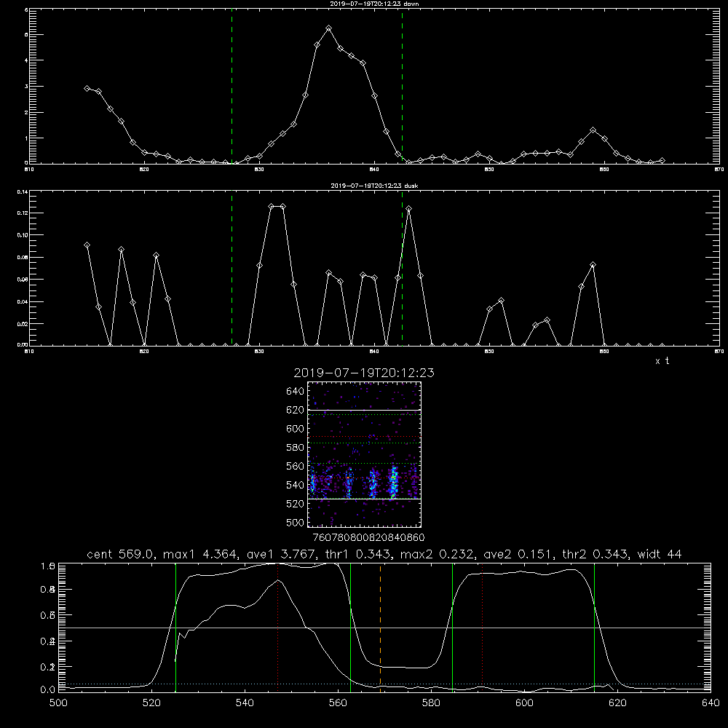Click the '2019-07-19T20:12:23 dusk' plot title

tap(374, 186)
